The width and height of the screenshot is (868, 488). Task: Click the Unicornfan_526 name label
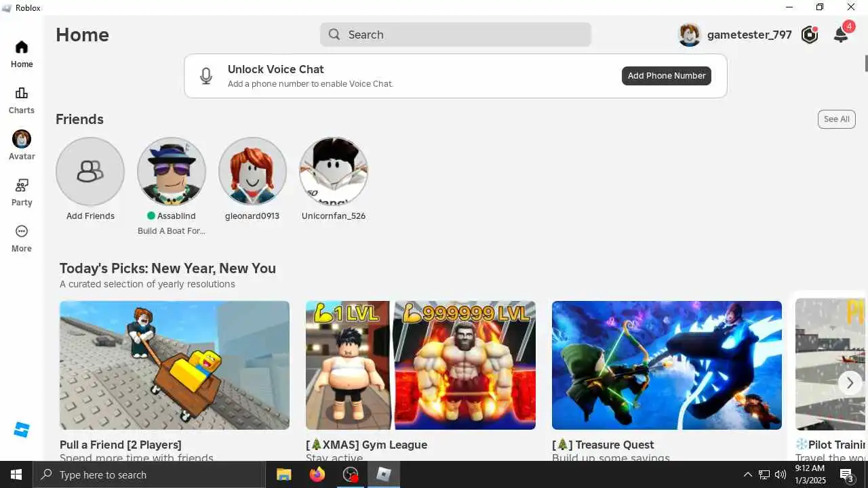pos(334,216)
